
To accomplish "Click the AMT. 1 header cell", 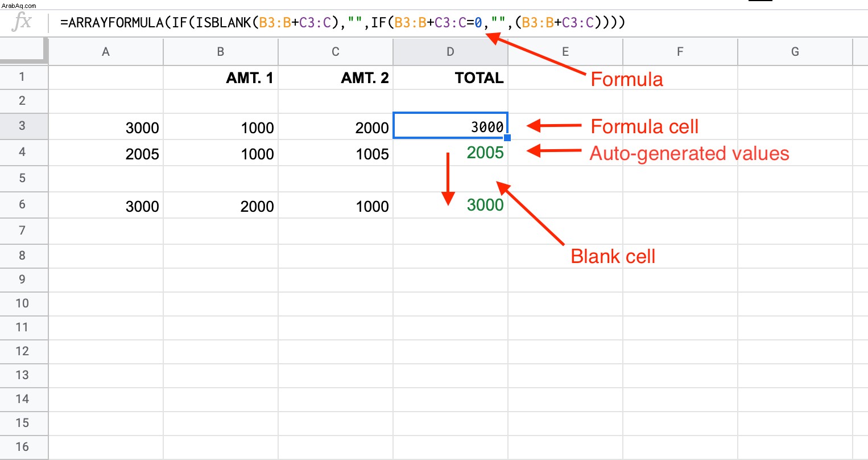I will coord(221,77).
